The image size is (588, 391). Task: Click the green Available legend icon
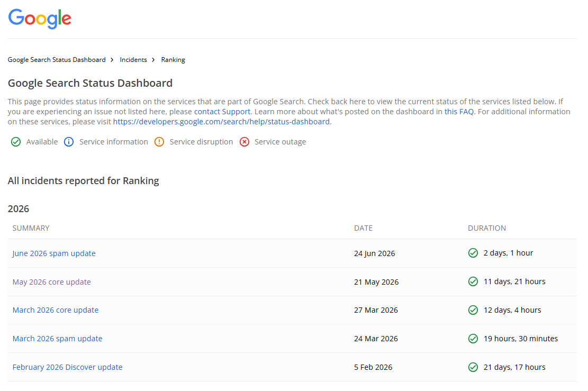(x=16, y=142)
